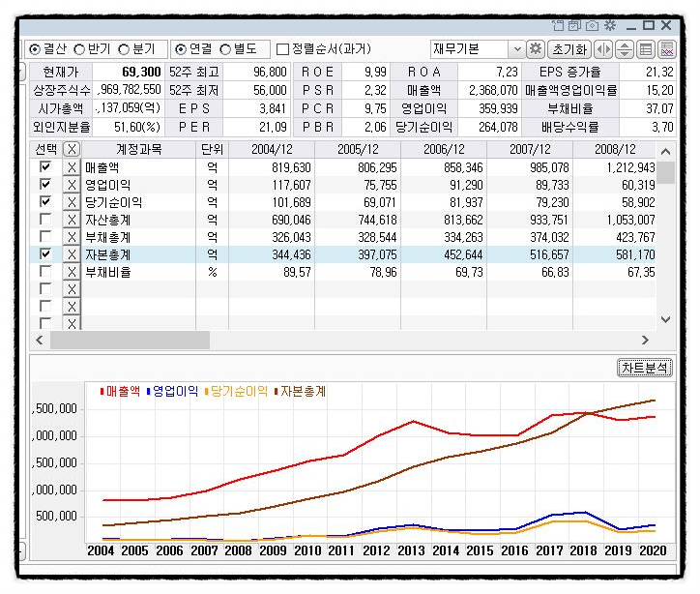Capture screen with the camera icon
Image resolution: width=700 pixels, height=594 pixels.
pyautogui.click(x=592, y=25)
